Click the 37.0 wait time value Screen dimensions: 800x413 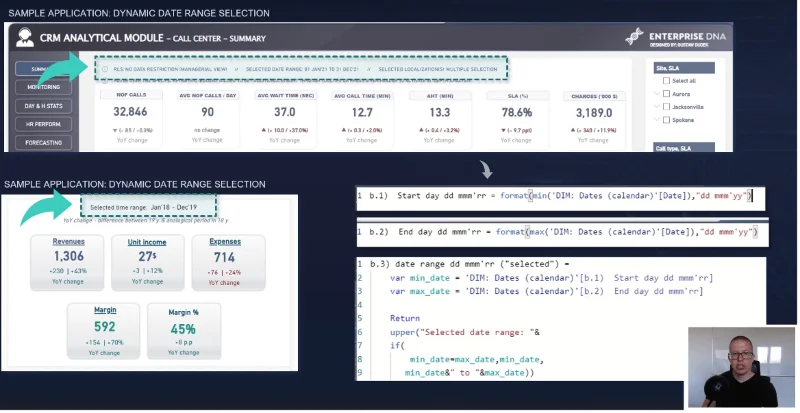pyautogui.click(x=285, y=112)
